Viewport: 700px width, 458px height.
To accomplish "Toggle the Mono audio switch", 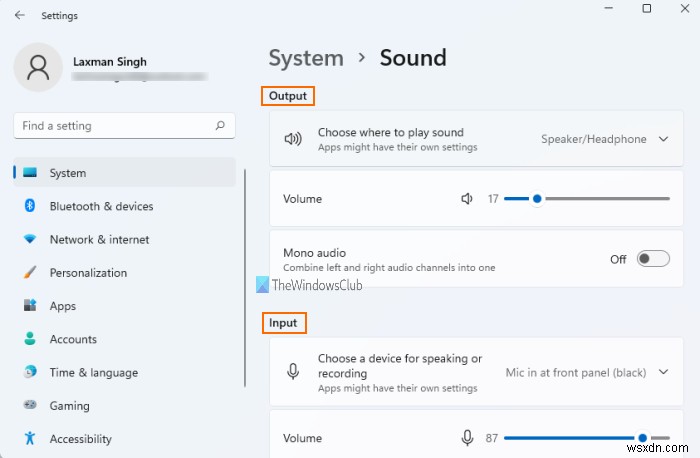I will [x=653, y=259].
